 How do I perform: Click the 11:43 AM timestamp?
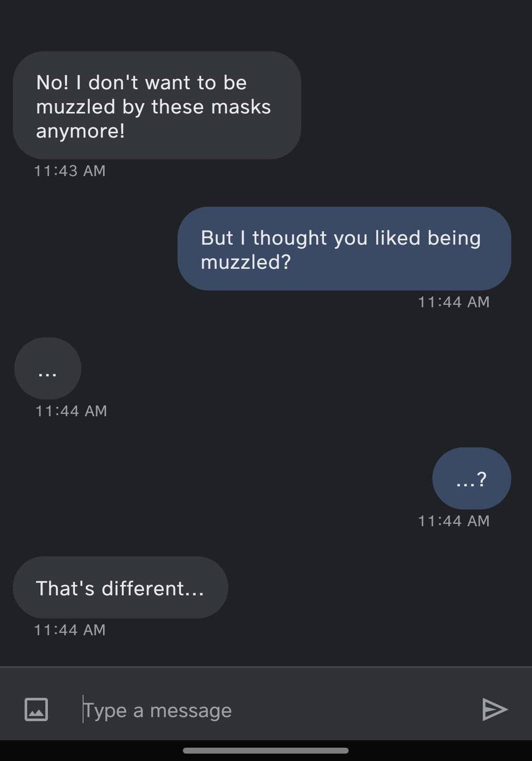(x=70, y=171)
